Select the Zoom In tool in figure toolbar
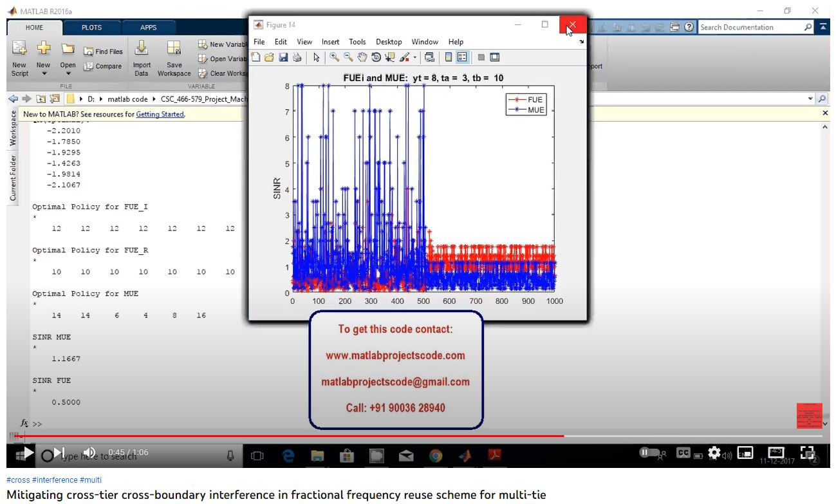The height and width of the screenshot is (504, 836). (x=334, y=57)
